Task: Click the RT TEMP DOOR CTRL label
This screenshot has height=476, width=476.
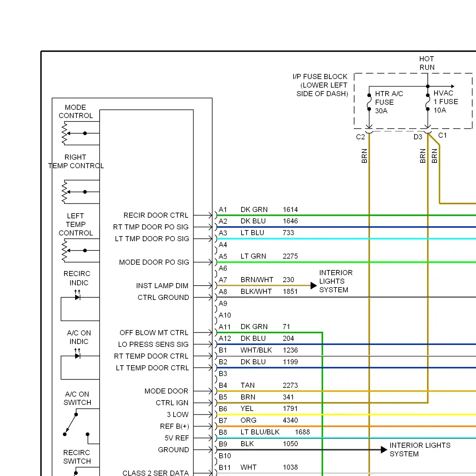Action: (x=151, y=356)
